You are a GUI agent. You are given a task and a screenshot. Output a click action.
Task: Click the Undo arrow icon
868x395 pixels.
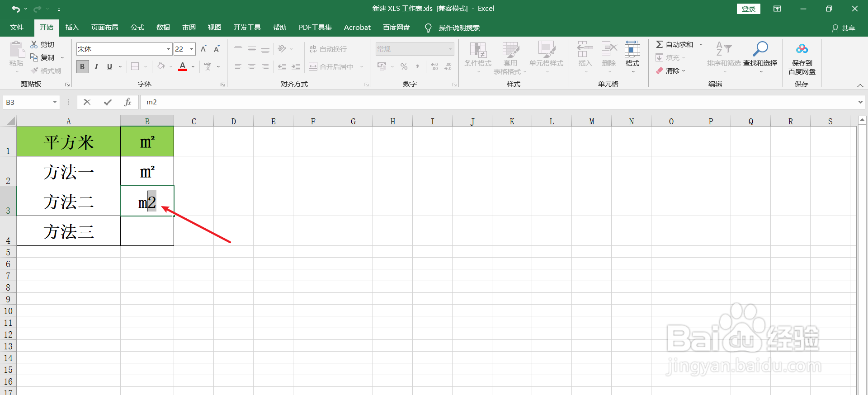pyautogui.click(x=16, y=9)
